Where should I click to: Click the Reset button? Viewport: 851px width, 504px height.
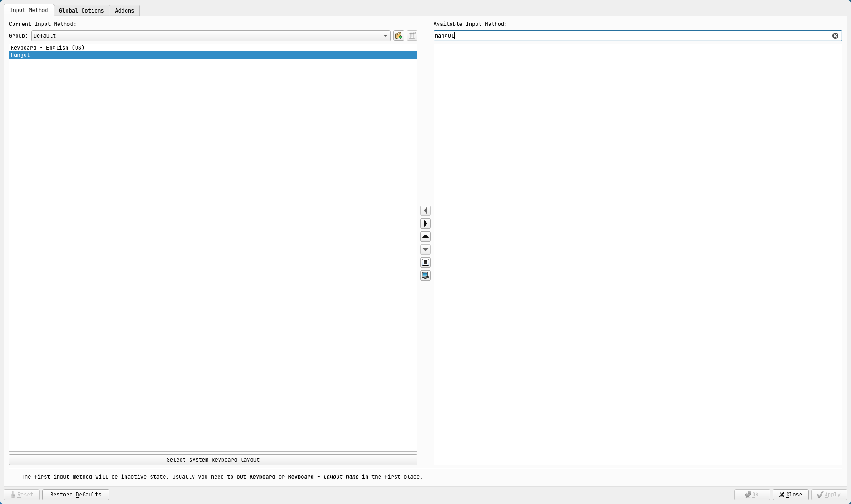tap(22, 495)
